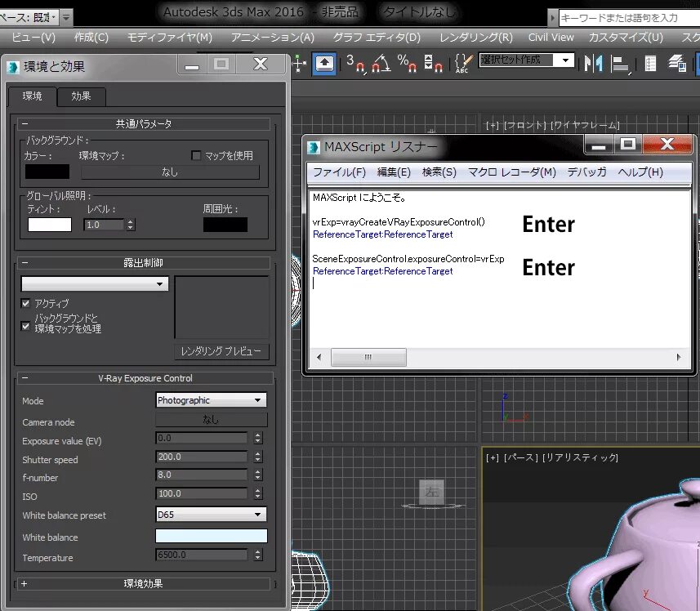700x611 pixels.
Task: Click the left-view viewcube face
Action: click(x=432, y=492)
